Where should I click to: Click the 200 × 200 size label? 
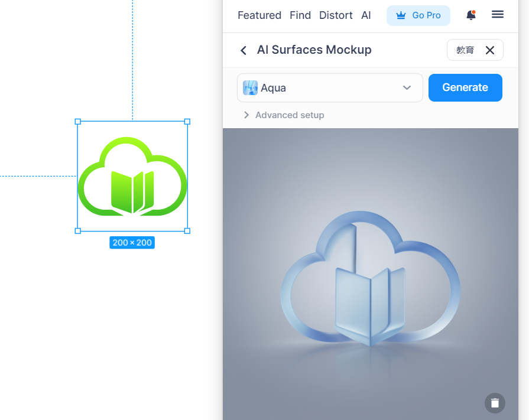(x=132, y=243)
